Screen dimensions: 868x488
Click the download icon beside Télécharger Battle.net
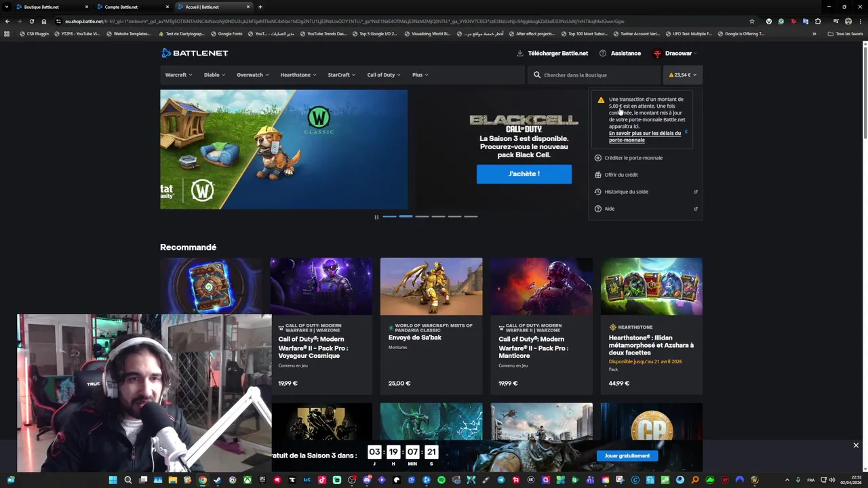click(x=520, y=53)
